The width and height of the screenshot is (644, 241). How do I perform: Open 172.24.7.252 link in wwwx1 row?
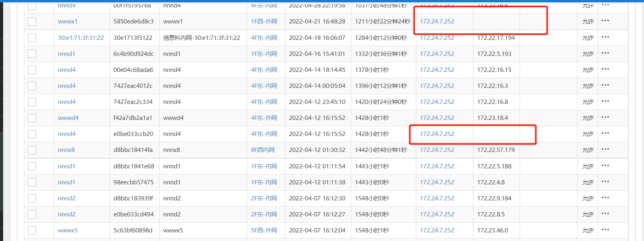[x=437, y=21]
